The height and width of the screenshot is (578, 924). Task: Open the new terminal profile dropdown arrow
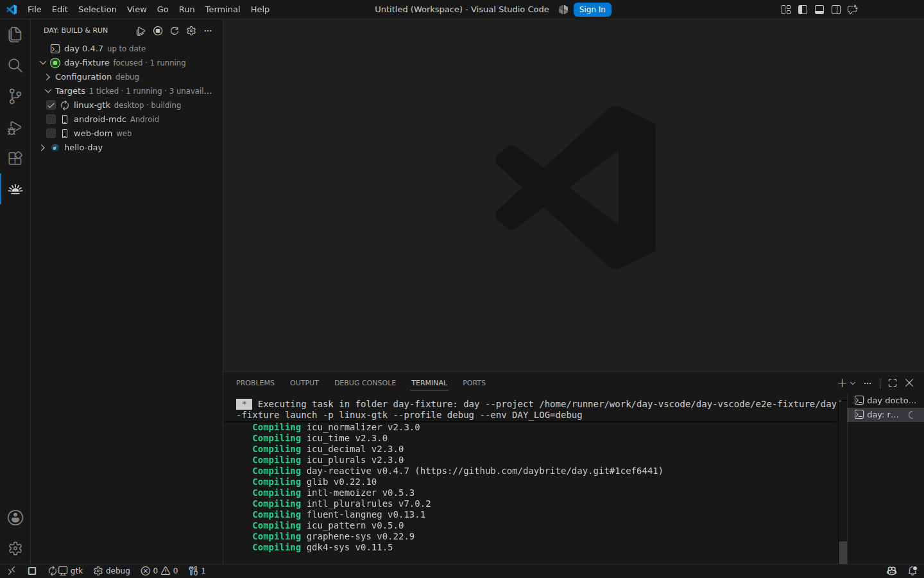click(x=853, y=383)
